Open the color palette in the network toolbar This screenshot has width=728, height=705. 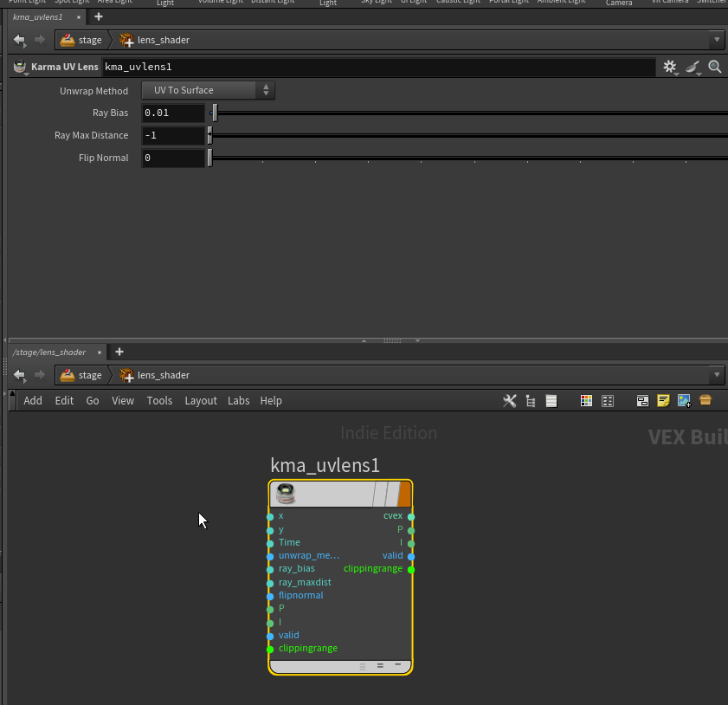click(x=586, y=401)
